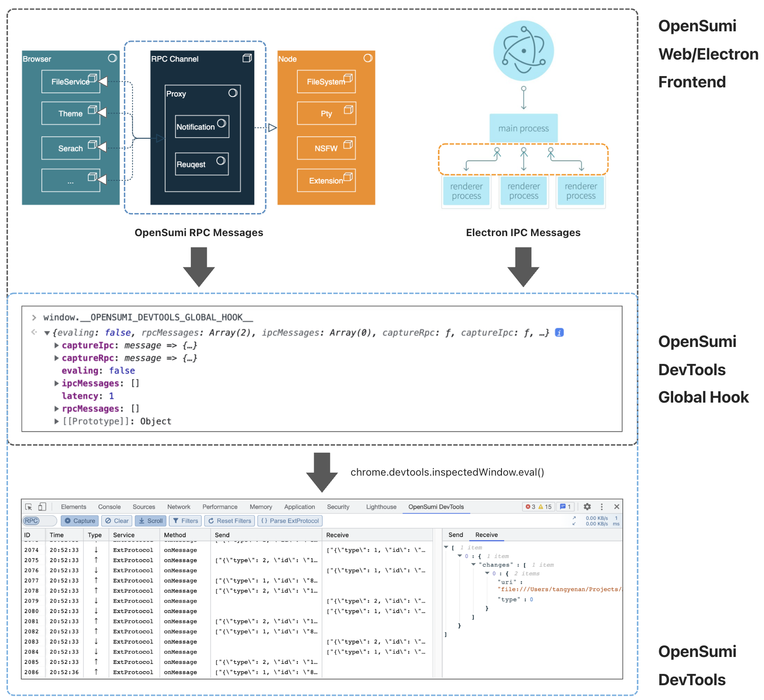Click the messages badge showing 1
The height and width of the screenshot is (700, 764).
(565, 507)
